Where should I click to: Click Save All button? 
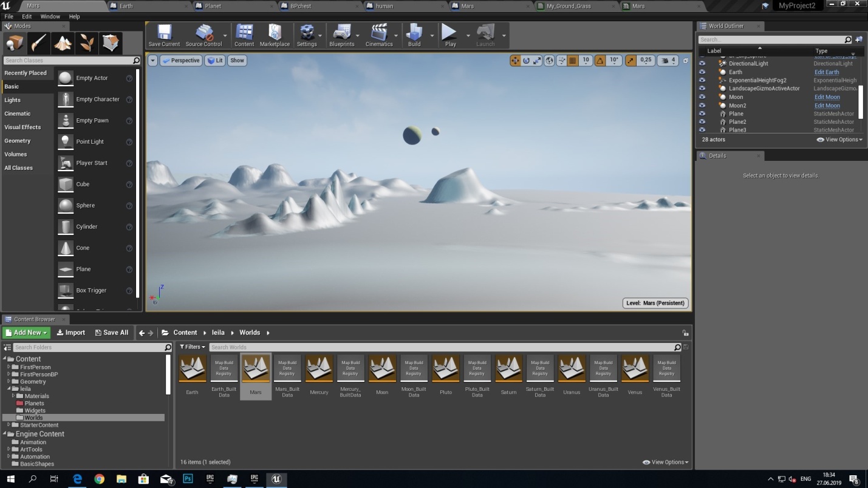[x=112, y=333]
